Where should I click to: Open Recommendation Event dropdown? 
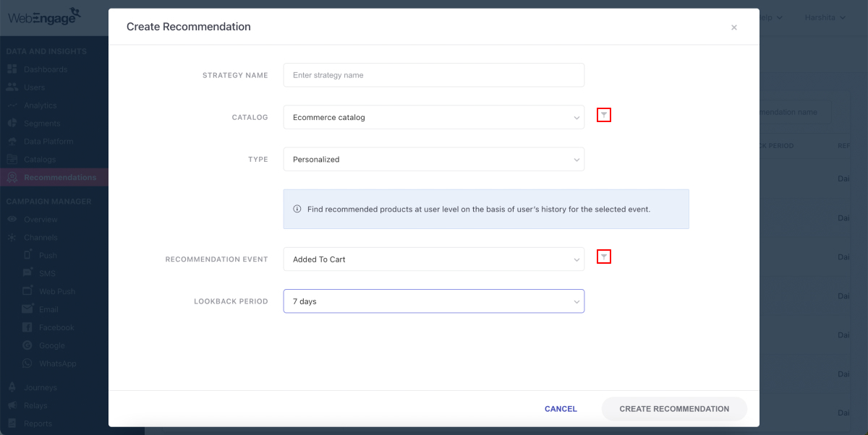433,259
